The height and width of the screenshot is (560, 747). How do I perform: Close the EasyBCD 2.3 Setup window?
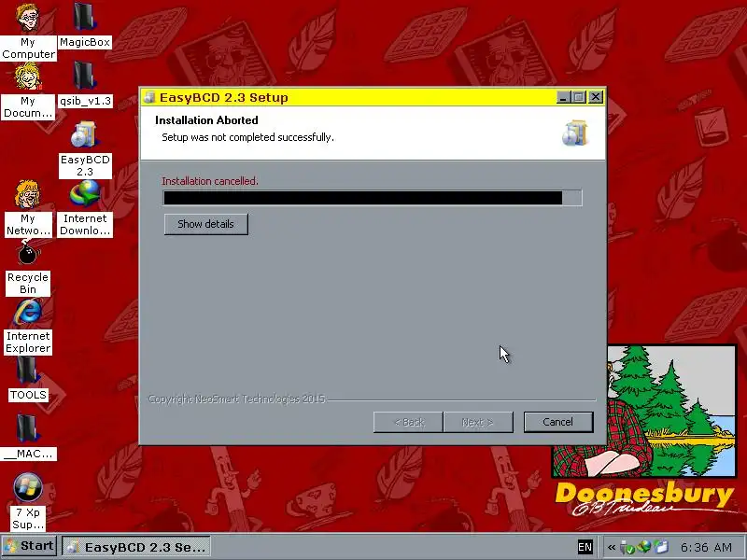point(596,97)
